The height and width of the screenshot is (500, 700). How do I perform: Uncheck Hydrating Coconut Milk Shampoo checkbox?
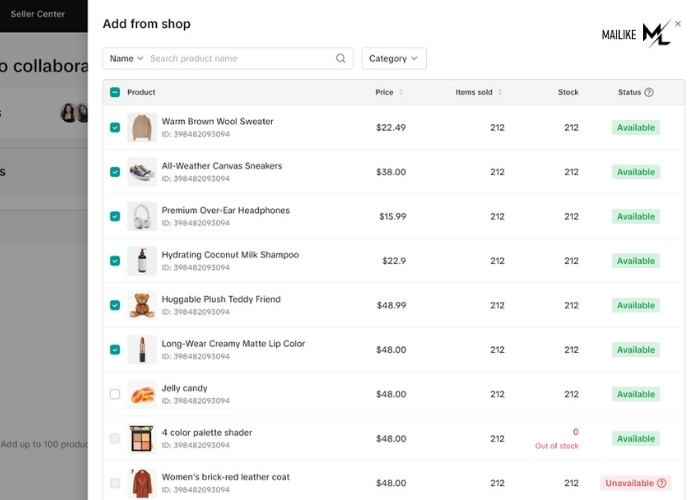[x=115, y=261]
